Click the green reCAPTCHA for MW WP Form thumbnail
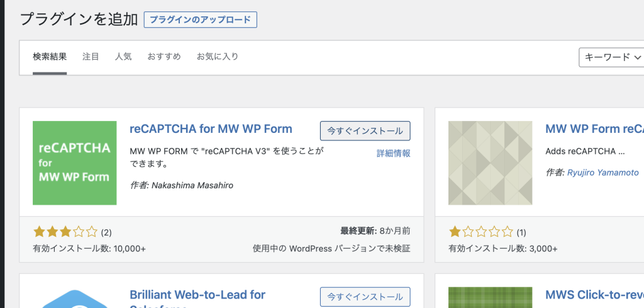Viewport: 644px width, 308px height. [75, 163]
